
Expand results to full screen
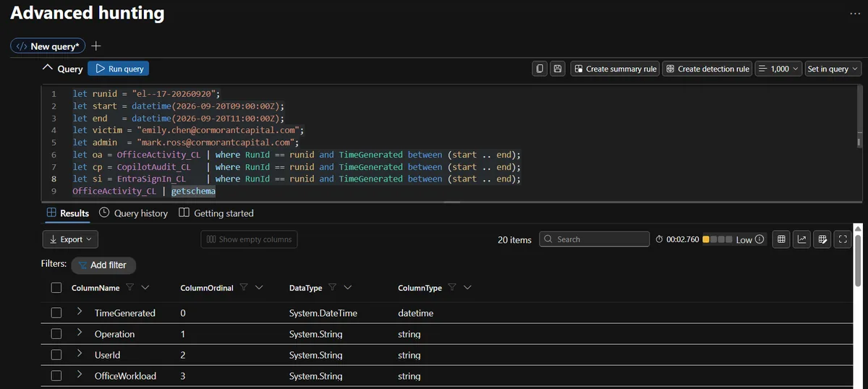(842, 239)
